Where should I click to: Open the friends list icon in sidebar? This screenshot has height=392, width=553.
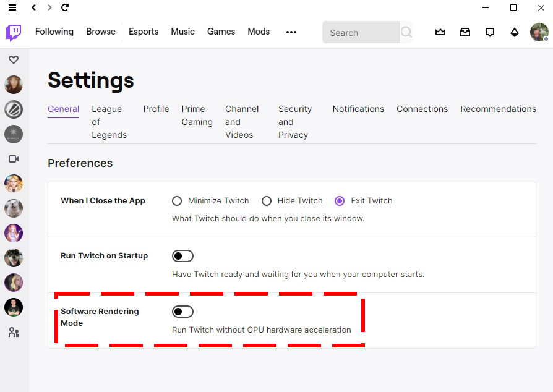14,333
